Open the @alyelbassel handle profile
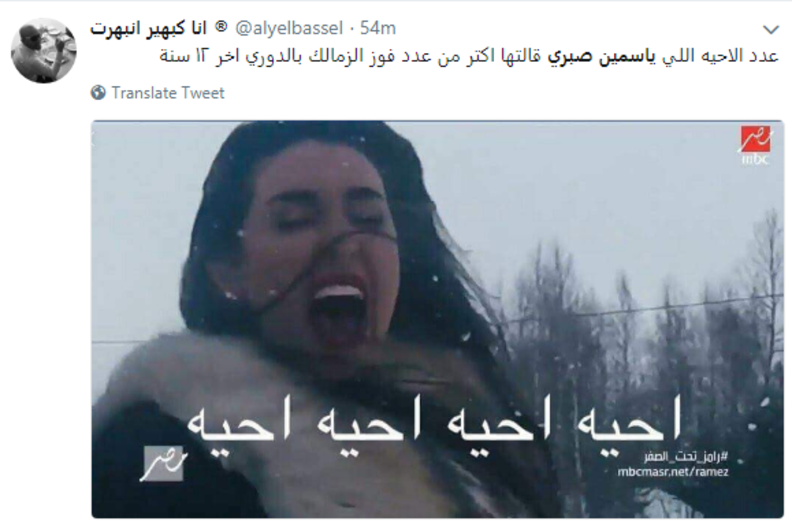This screenshot has height=532, width=792. (288, 28)
